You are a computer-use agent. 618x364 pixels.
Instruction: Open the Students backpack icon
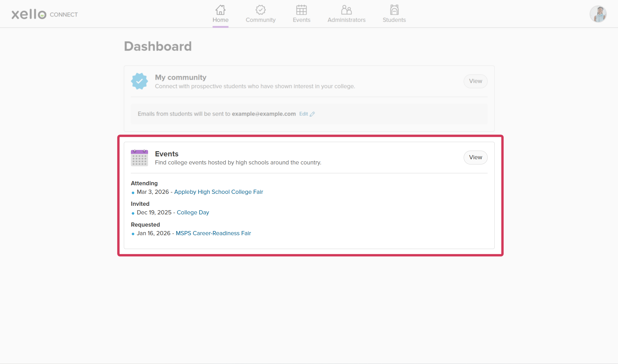point(394,10)
